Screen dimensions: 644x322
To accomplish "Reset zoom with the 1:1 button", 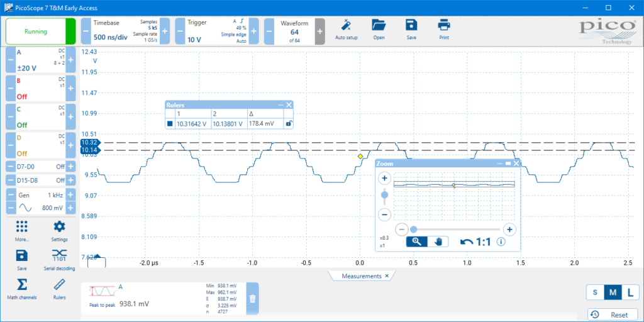I will (484, 242).
